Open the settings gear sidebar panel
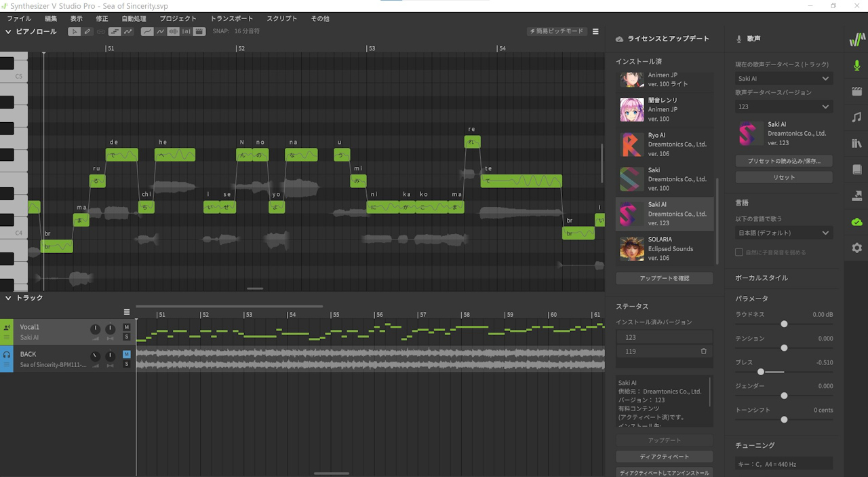The width and height of the screenshot is (868, 477). [x=856, y=248]
